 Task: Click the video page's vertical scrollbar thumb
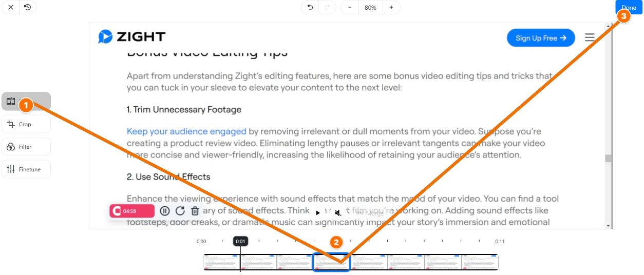click(608, 159)
